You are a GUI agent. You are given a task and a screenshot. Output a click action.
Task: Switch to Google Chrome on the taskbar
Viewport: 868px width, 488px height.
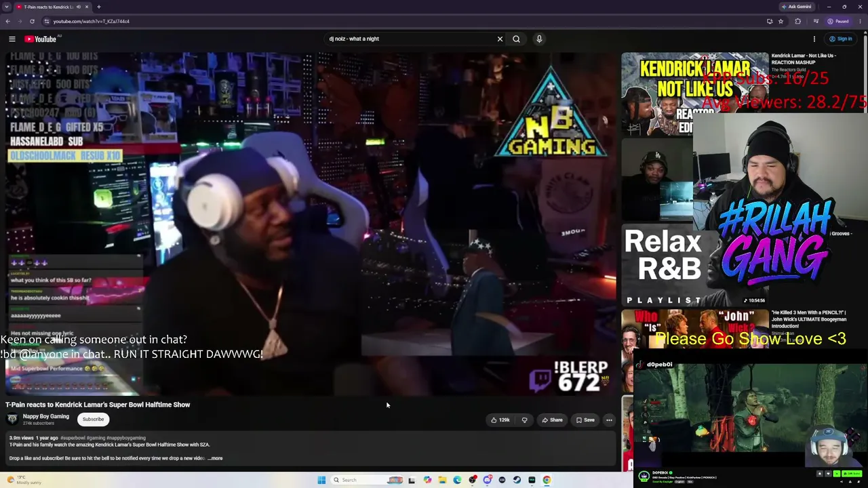547,480
